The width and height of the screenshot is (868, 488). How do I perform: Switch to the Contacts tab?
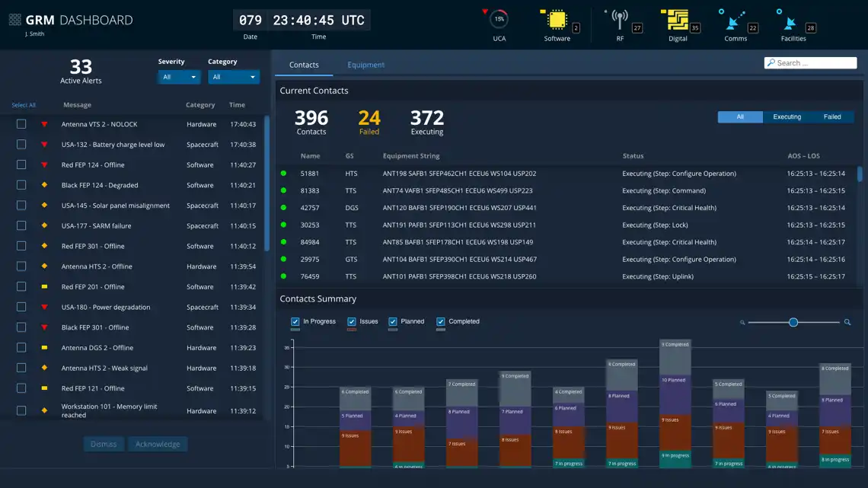(304, 65)
